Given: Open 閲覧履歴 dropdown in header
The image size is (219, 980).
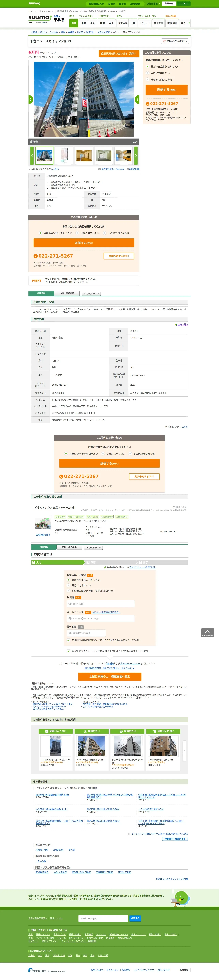Looking at the screenshot, I should click(153, 4).
